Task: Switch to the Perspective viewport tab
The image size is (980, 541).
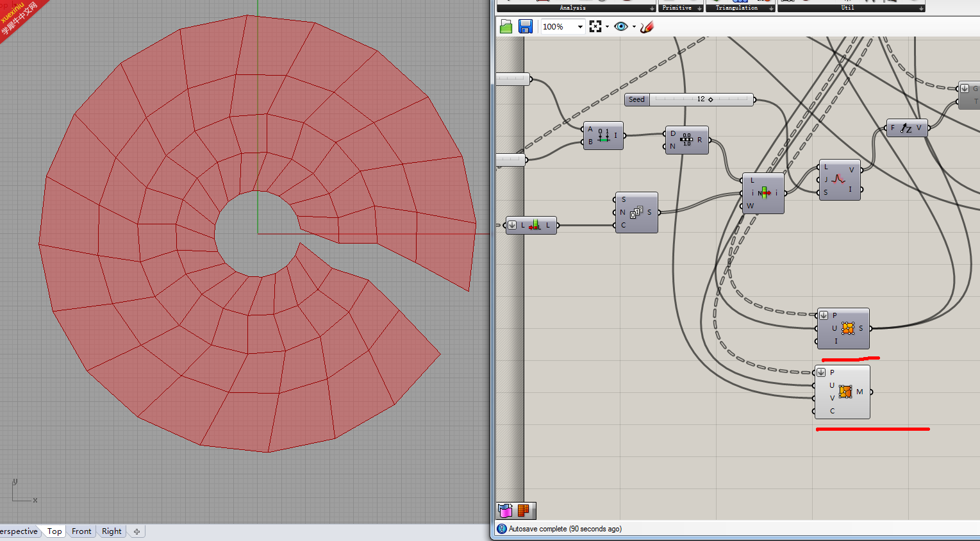Action: [x=19, y=531]
